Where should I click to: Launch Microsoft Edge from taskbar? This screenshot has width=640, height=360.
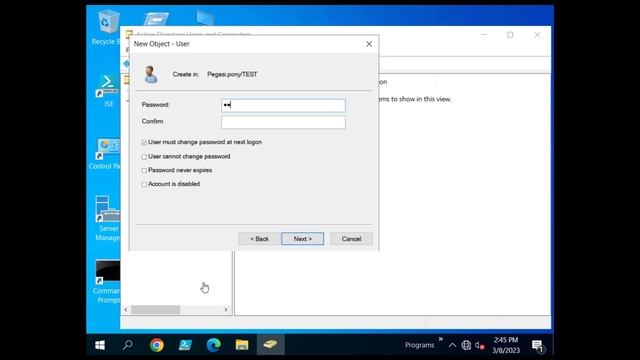click(213, 345)
